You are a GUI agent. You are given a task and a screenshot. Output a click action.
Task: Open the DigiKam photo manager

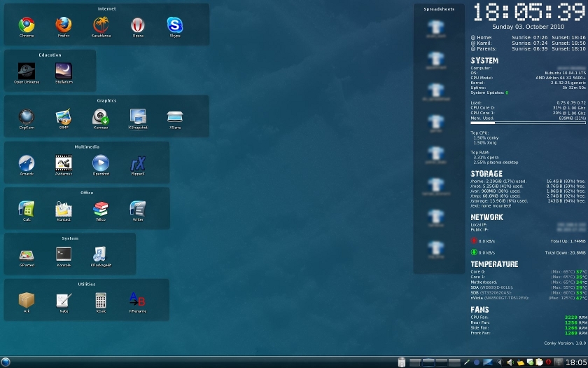coord(27,117)
